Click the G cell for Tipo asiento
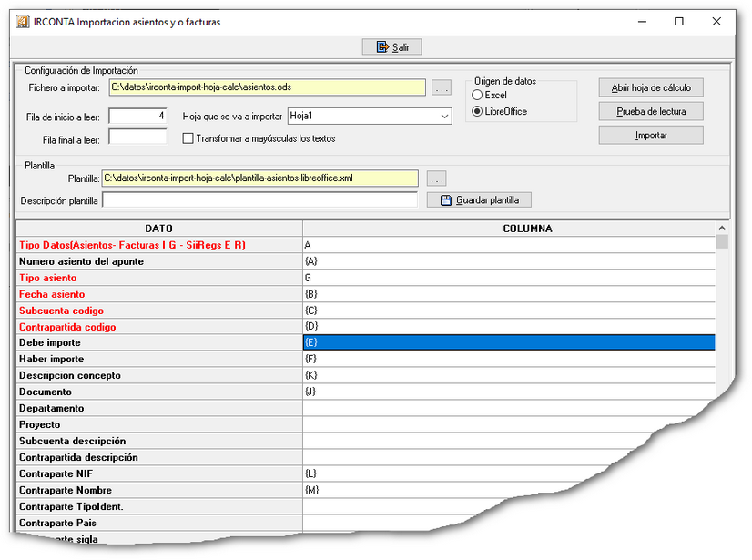Image resolution: width=752 pixels, height=560 pixels. pos(509,278)
